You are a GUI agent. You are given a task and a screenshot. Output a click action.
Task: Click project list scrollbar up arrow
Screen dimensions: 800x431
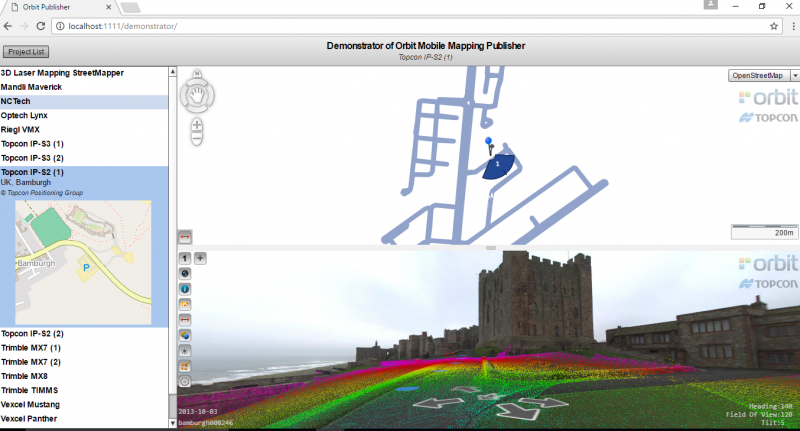coord(172,72)
